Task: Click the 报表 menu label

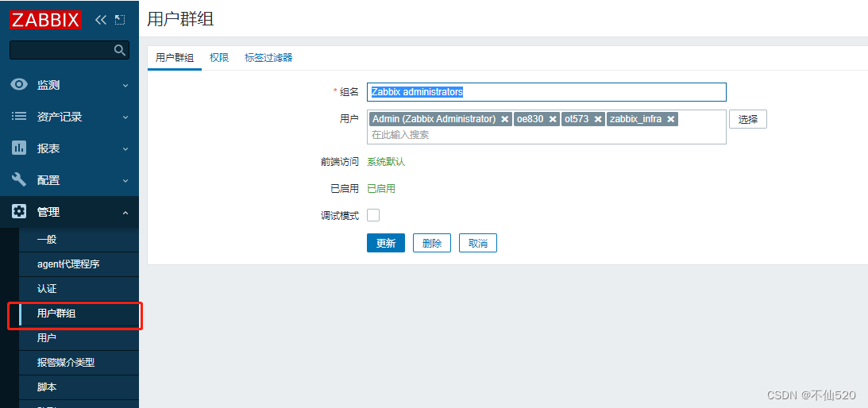Action: (48, 148)
